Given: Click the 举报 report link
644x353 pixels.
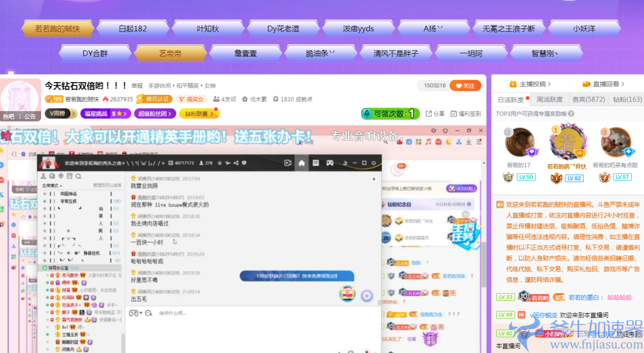Looking at the screenshot, I should coord(137,86).
